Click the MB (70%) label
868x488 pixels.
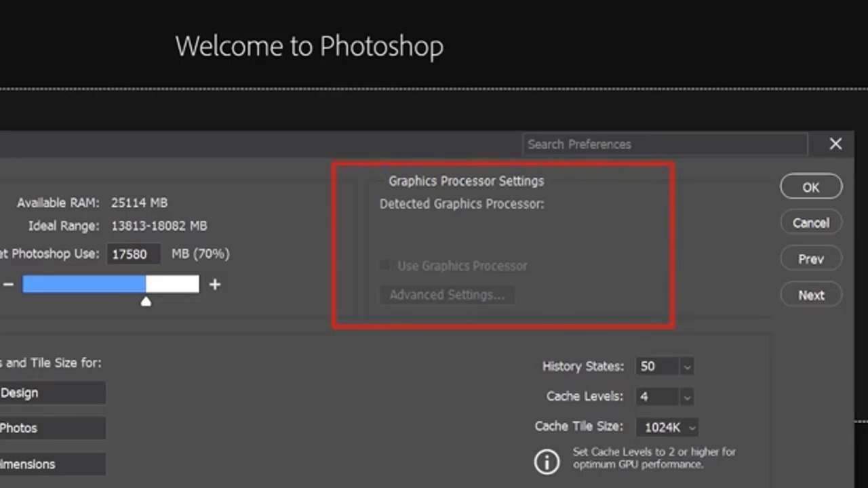201,253
